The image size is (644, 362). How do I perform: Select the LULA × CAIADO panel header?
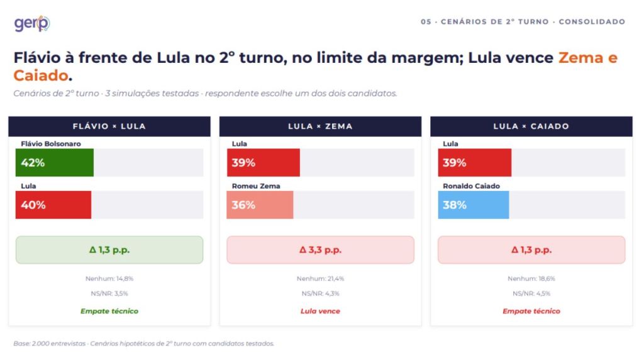tap(531, 126)
